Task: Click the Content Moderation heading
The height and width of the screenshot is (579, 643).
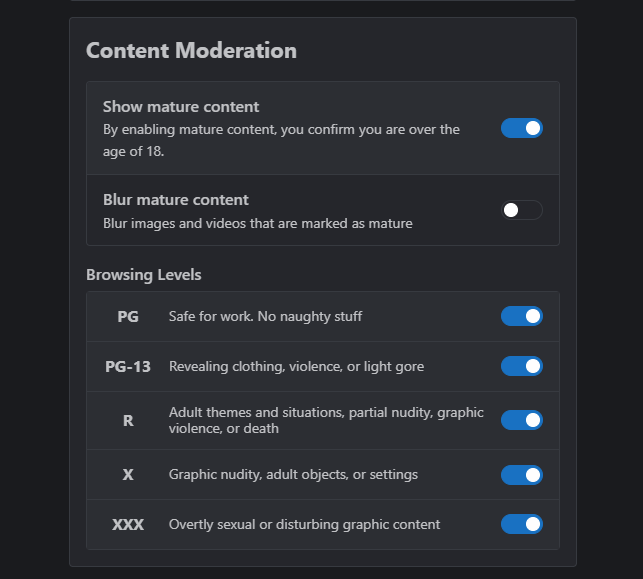Action: (191, 50)
